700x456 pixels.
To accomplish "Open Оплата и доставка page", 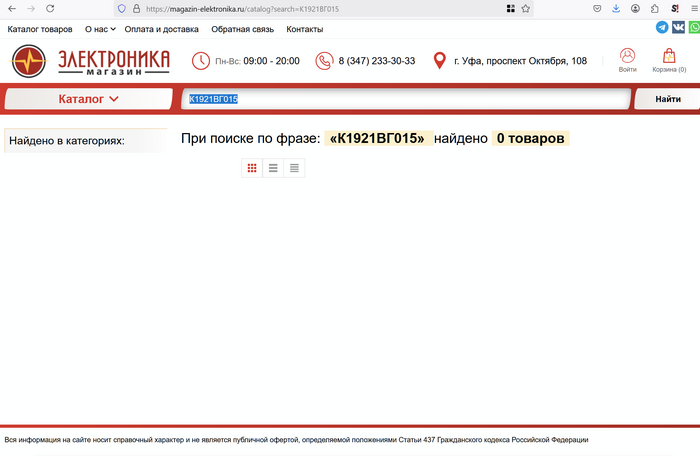I will (x=161, y=29).
